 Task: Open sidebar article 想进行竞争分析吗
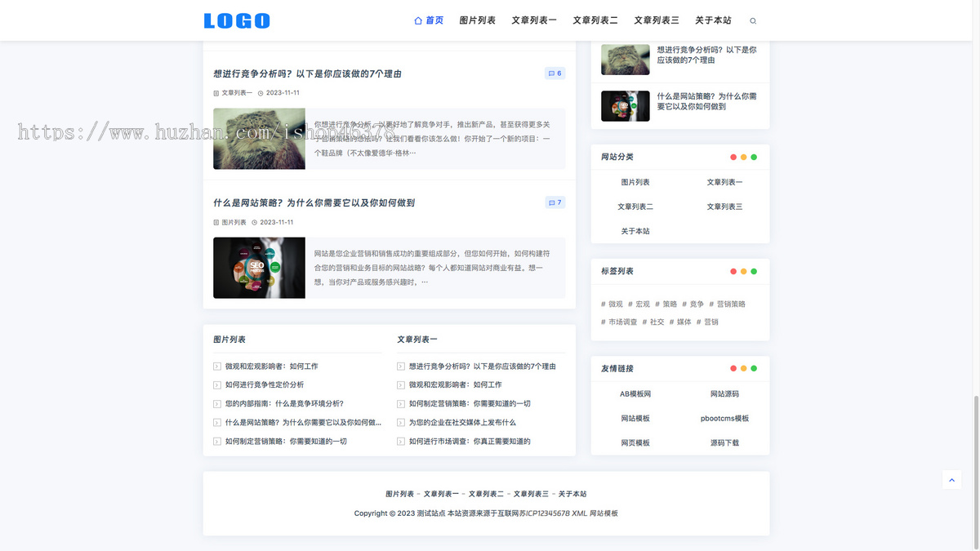click(707, 55)
